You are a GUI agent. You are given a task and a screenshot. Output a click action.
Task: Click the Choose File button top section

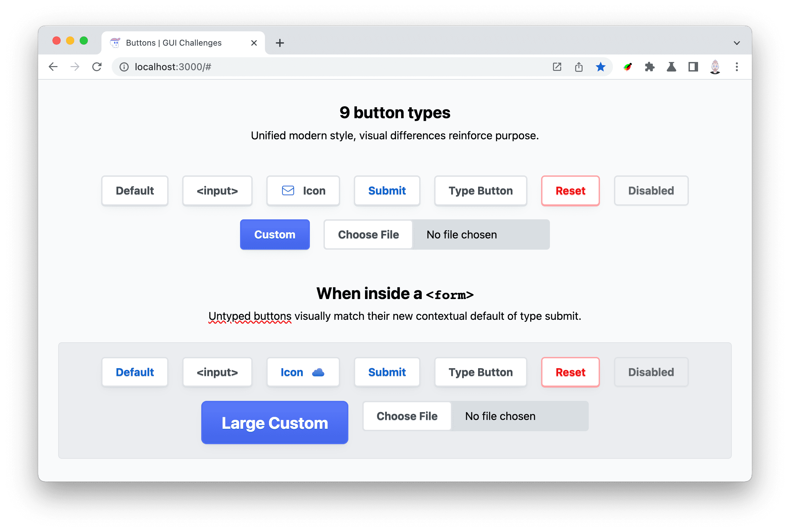pos(368,234)
